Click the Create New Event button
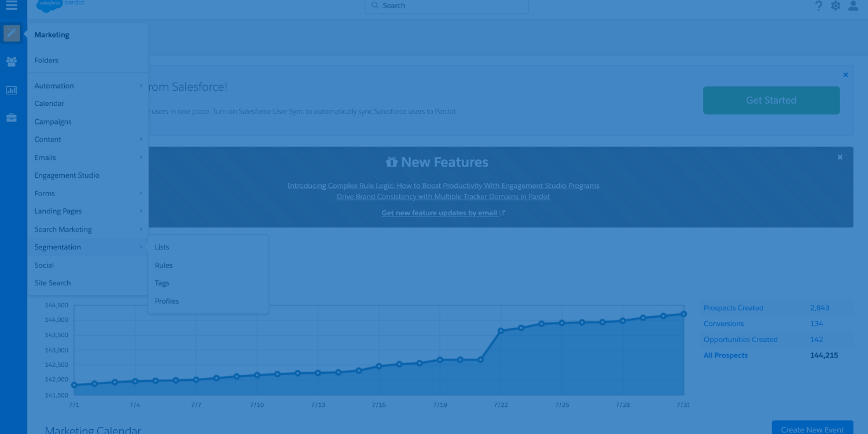This screenshot has width=868, height=434. coord(812,429)
